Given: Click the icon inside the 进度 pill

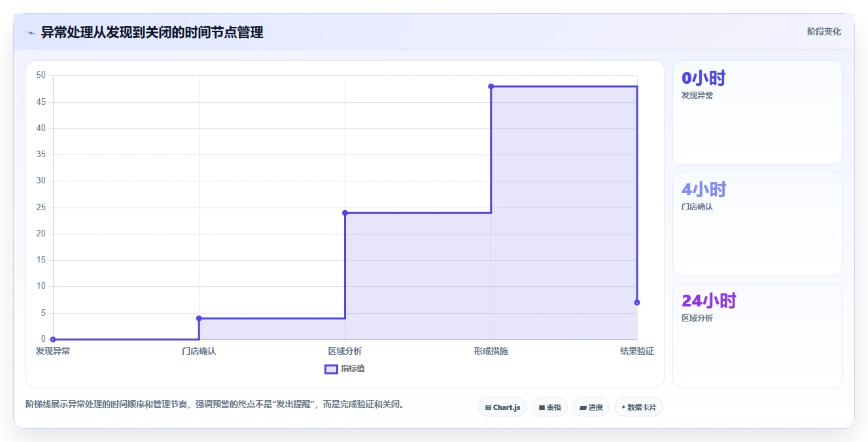Looking at the screenshot, I should tap(583, 407).
